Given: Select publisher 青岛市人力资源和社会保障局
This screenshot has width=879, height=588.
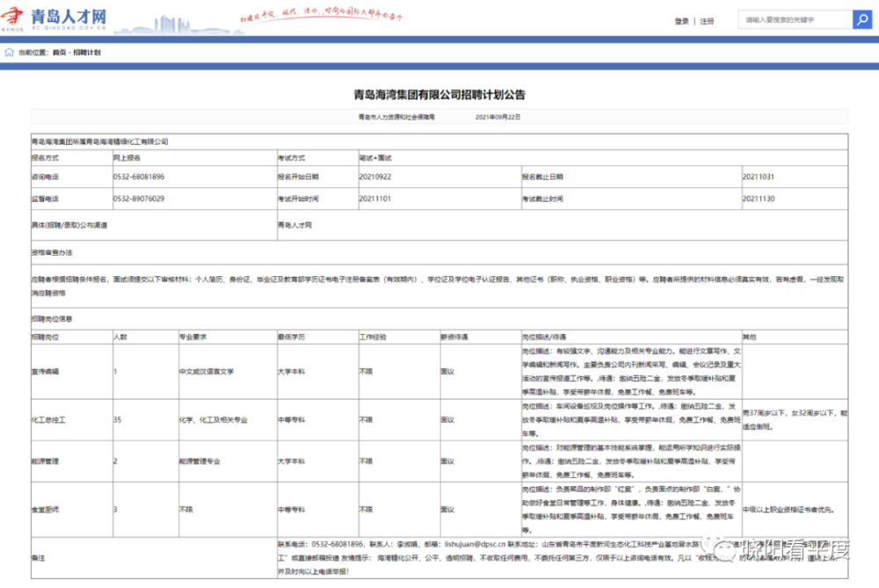Looking at the screenshot, I should (396, 117).
